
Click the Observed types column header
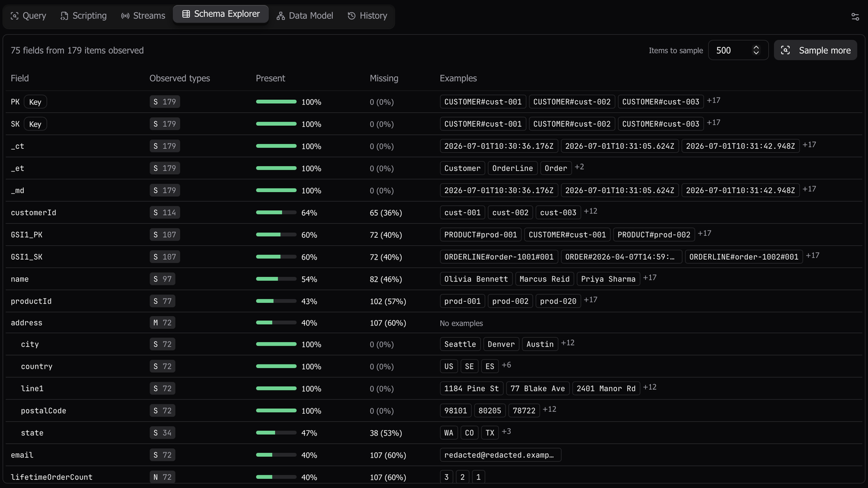[179, 78]
